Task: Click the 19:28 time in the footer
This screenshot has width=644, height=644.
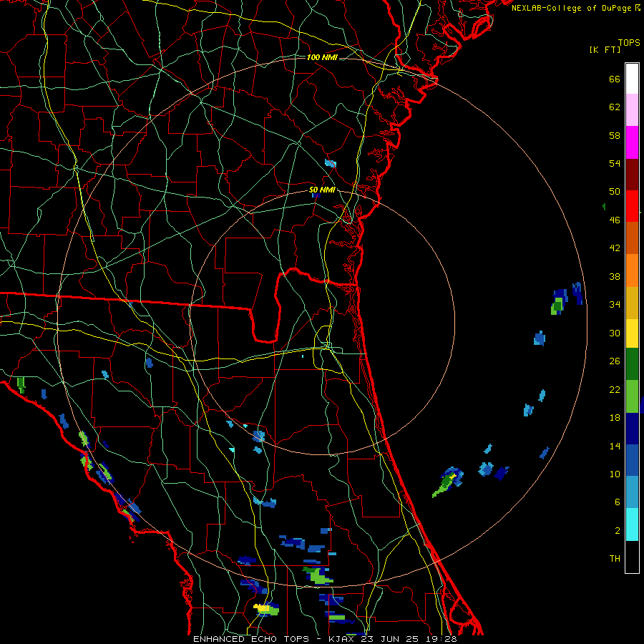Action: click(441, 639)
